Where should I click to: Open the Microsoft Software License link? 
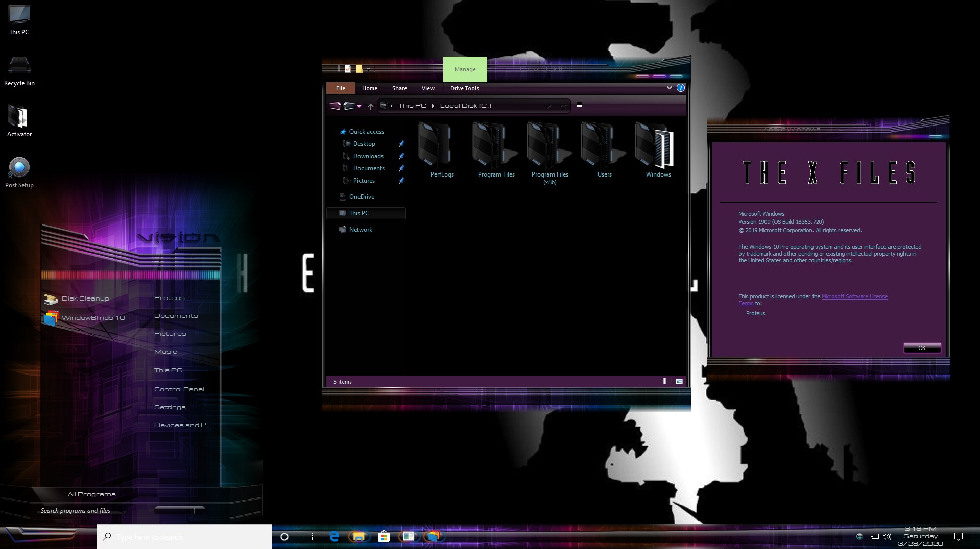(854, 296)
